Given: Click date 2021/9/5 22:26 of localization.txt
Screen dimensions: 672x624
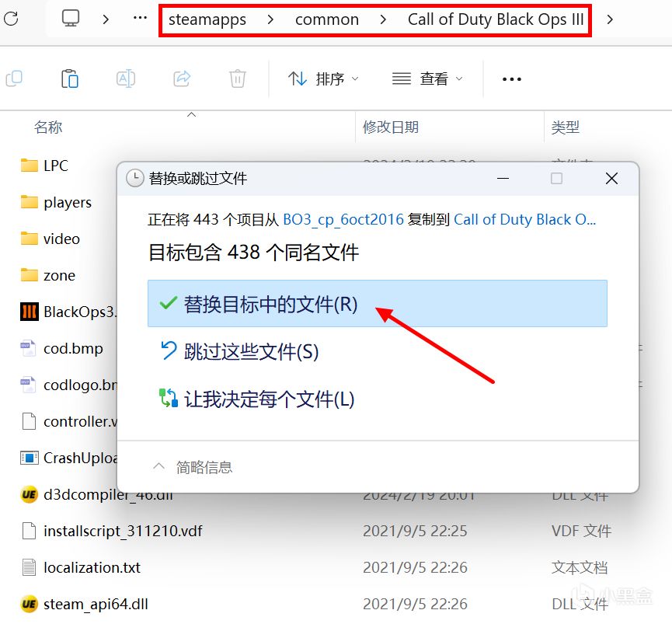Looking at the screenshot, I should click(x=415, y=567).
